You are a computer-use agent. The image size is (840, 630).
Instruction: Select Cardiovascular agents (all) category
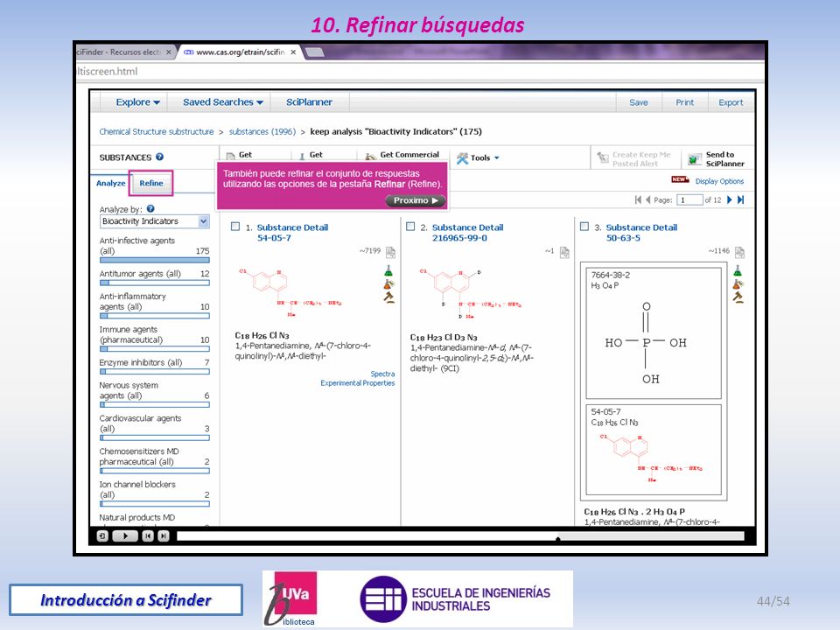pos(154,428)
